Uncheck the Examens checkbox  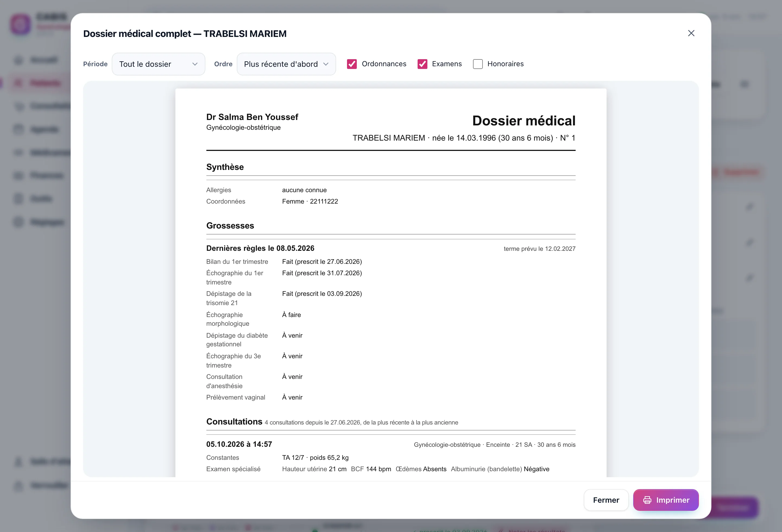(x=422, y=64)
